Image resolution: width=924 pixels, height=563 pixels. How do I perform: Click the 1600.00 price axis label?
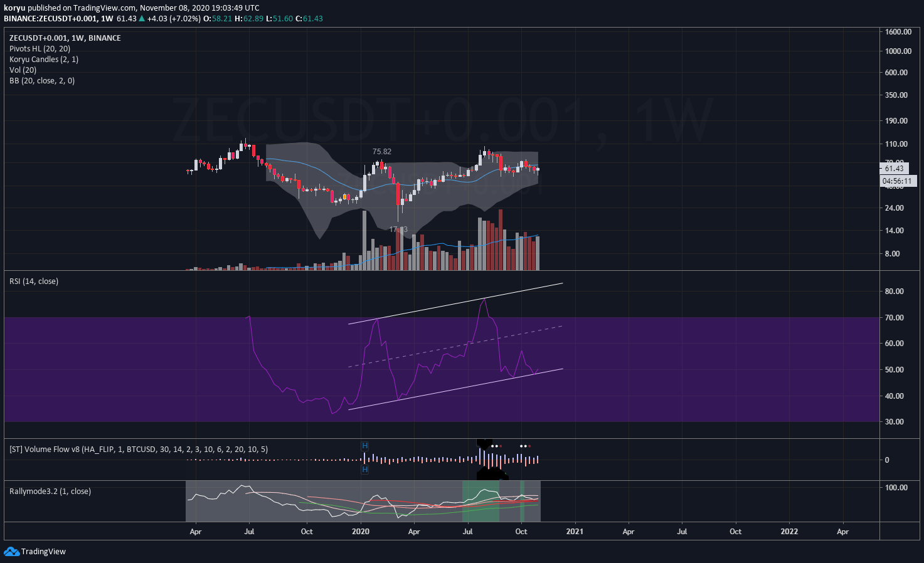coord(898,32)
